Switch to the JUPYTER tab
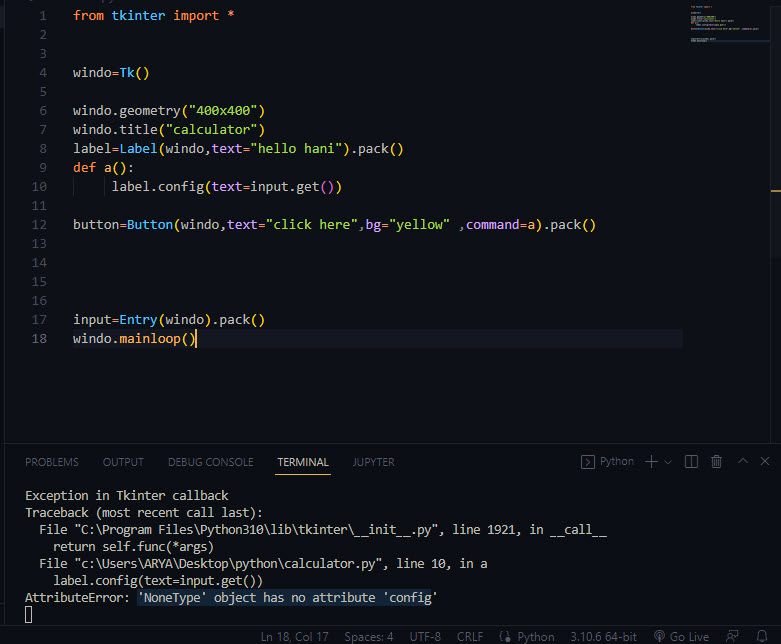The image size is (781, 644). [373, 462]
